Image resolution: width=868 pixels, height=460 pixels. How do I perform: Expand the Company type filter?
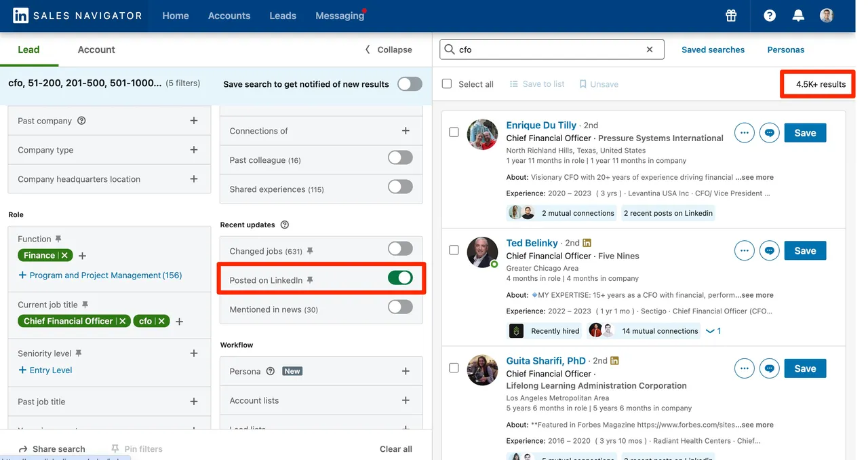(x=194, y=150)
